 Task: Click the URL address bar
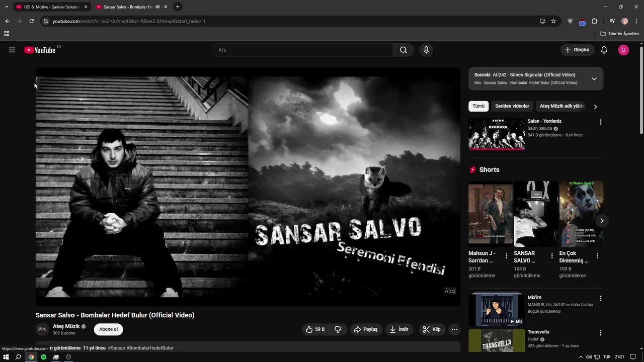(292, 21)
